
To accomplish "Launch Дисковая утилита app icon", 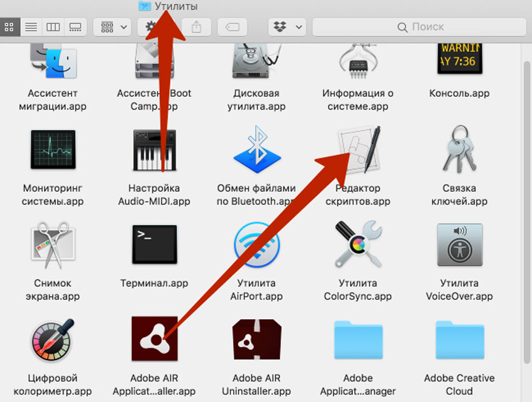I will coord(256,62).
